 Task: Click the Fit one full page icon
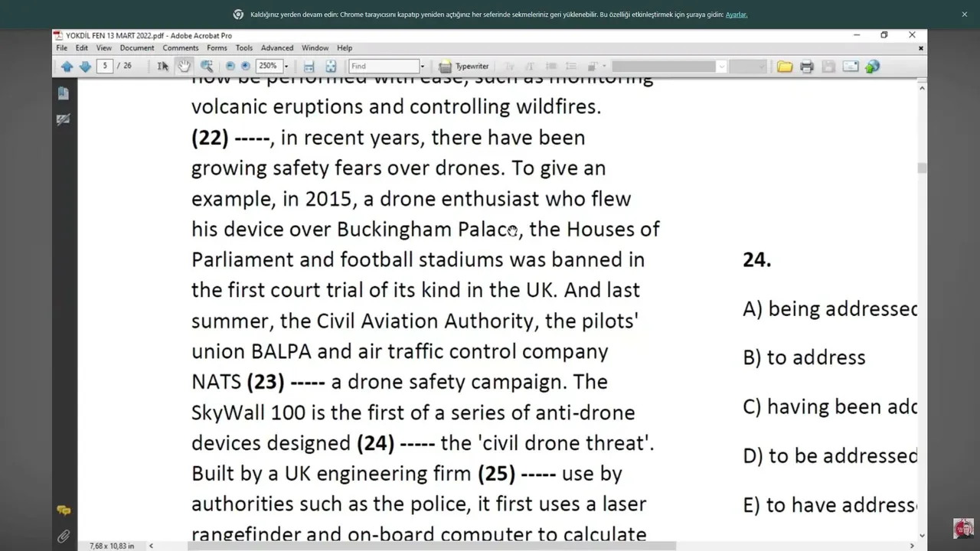click(x=331, y=67)
